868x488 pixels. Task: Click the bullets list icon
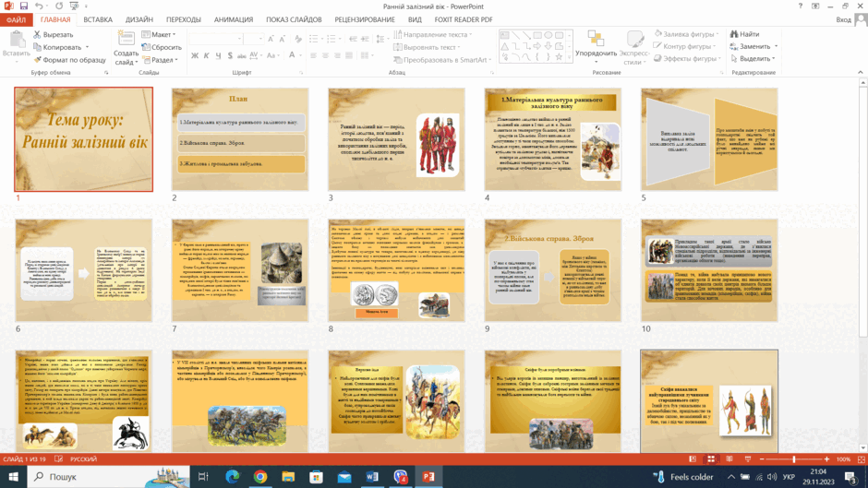(315, 39)
